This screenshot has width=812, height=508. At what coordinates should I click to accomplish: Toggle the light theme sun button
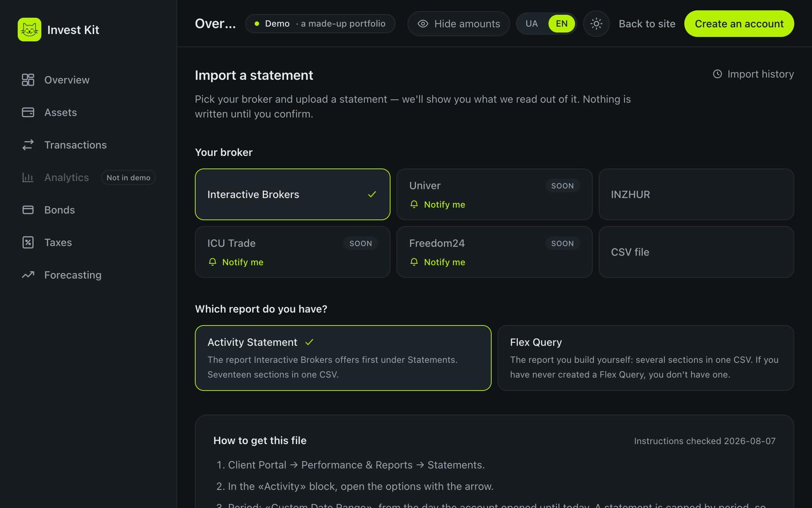(x=596, y=24)
